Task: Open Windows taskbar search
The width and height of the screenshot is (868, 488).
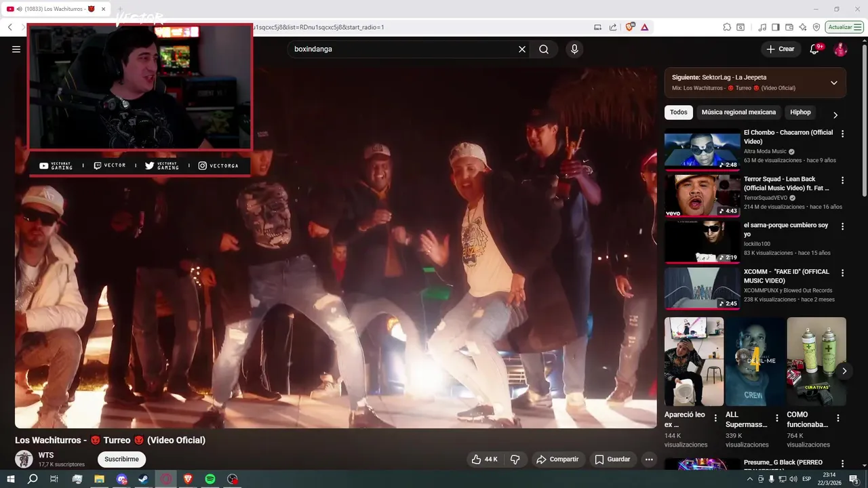Action: (x=33, y=479)
